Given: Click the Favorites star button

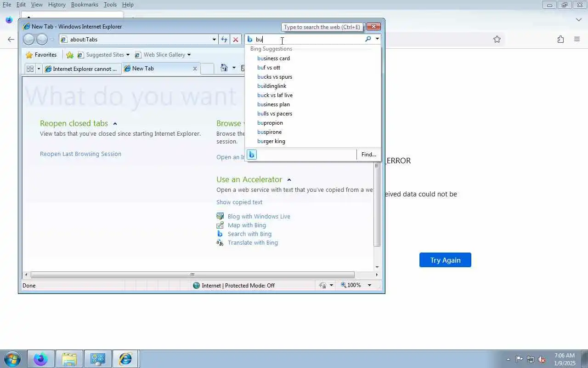Looking at the screenshot, I should click(41, 55).
